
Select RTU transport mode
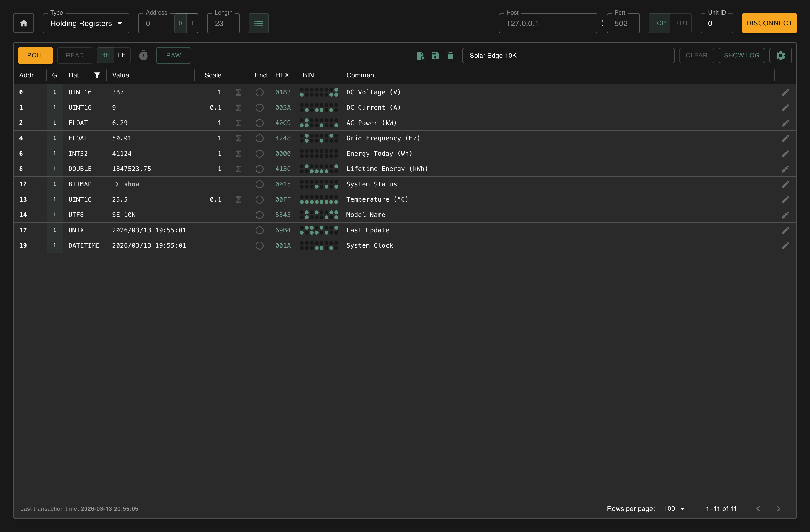(681, 23)
